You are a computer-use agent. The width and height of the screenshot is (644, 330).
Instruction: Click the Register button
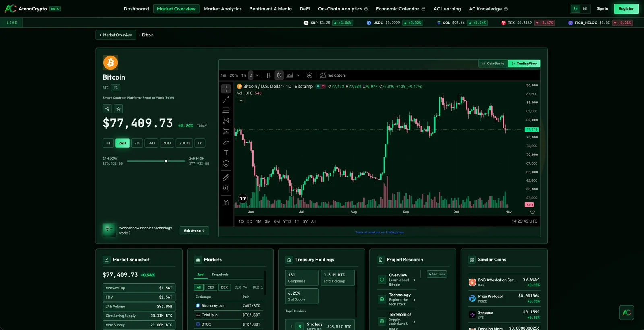626,8
